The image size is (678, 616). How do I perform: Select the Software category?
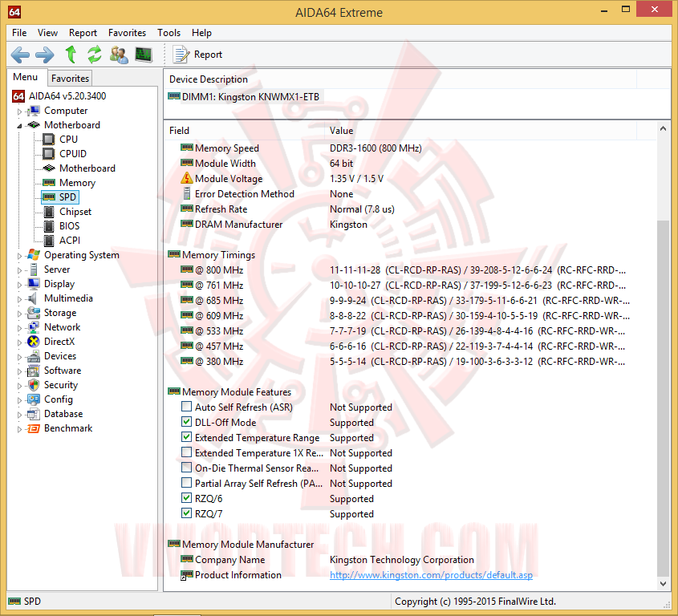(x=63, y=371)
